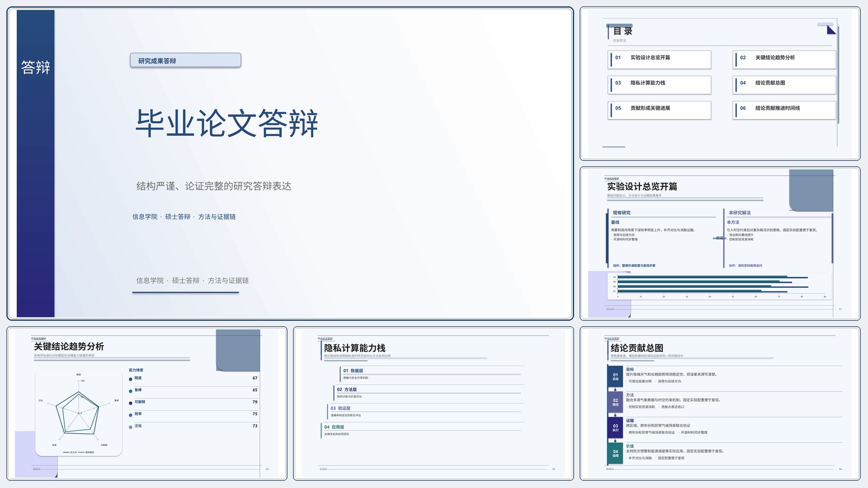868x488 pixels.
Task: Click contents entry 06 结论贡献推进时间线
Action: click(x=784, y=110)
